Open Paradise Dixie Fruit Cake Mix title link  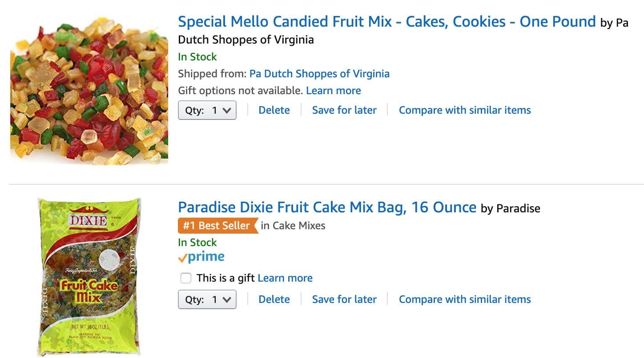click(x=327, y=207)
